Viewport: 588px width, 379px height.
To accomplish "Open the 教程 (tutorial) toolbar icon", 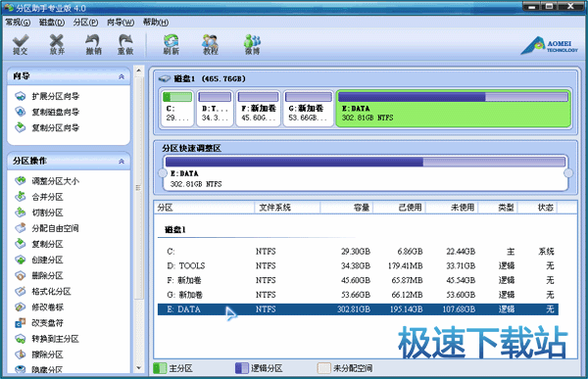I will (211, 45).
